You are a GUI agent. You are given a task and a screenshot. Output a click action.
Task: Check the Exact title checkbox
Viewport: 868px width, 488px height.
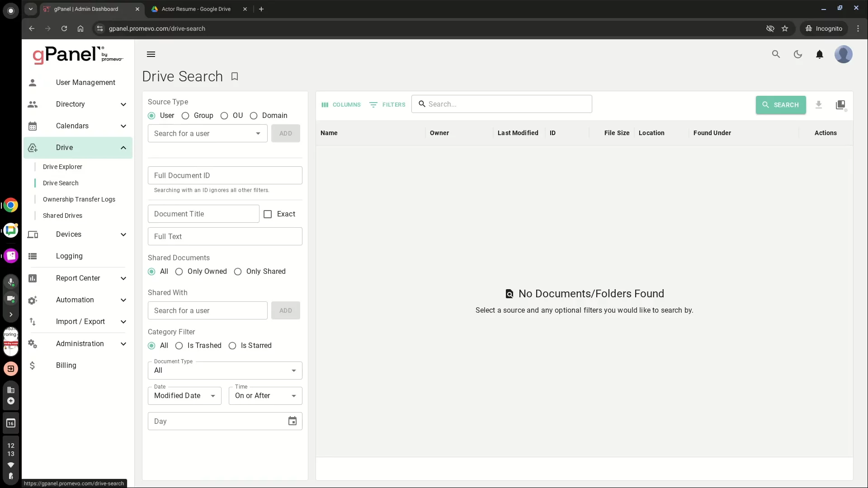pos(268,214)
